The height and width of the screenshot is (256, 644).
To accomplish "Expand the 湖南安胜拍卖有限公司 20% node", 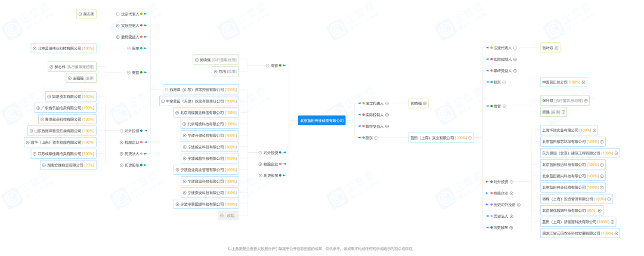I will (44, 165).
